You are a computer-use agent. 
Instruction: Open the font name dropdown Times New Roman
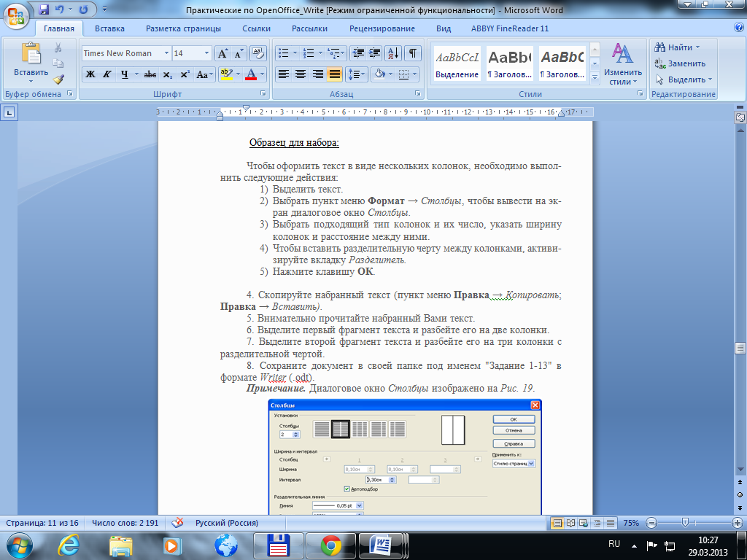(166, 53)
